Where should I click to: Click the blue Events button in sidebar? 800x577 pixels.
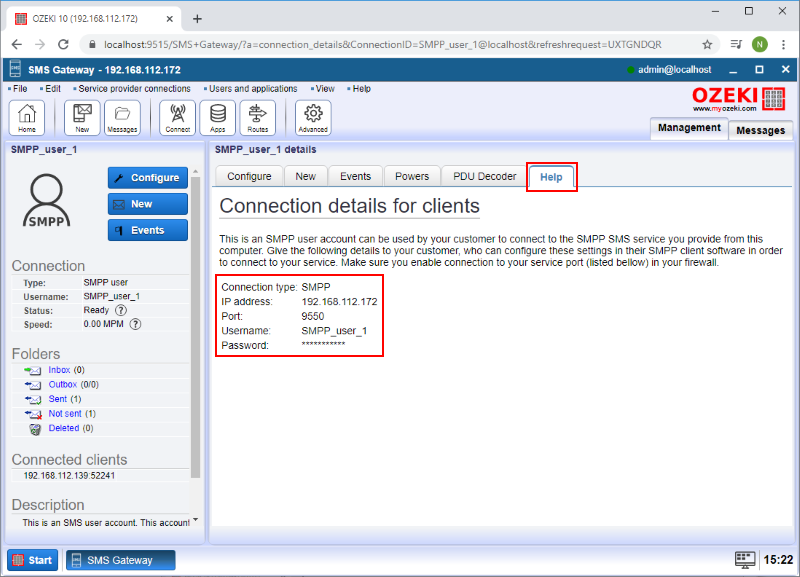tap(148, 230)
